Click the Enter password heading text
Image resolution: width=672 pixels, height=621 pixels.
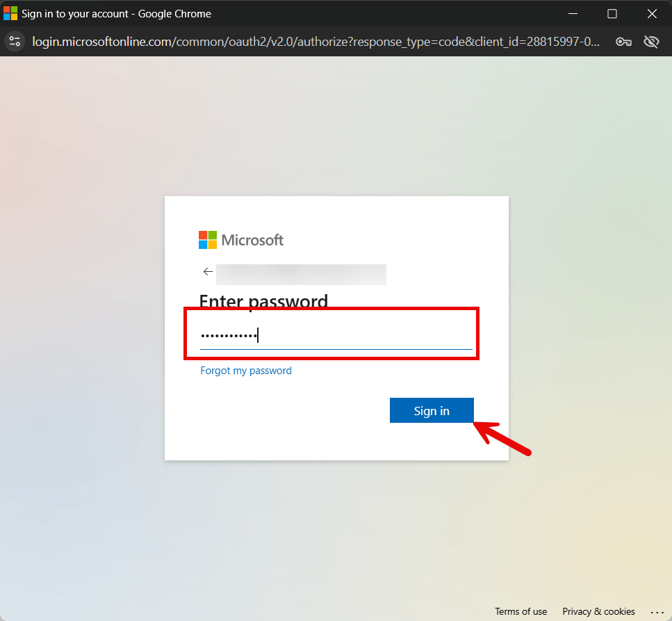263,301
